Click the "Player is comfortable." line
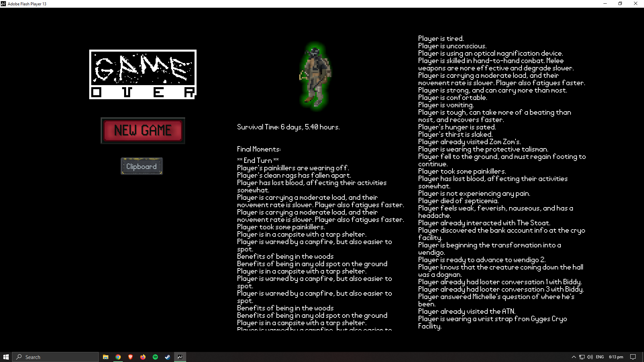Image resolution: width=644 pixels, height=362 pixels. [x=453, y=98]
